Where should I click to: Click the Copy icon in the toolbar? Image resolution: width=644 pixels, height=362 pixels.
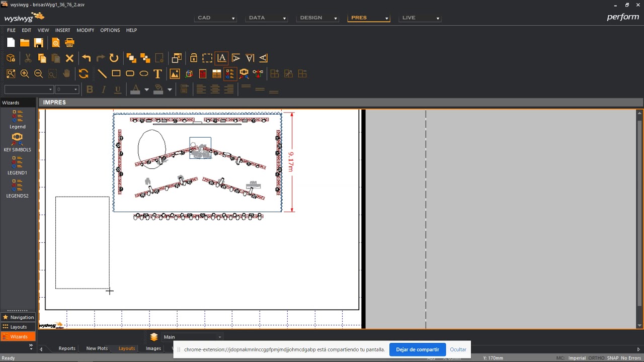42,58
